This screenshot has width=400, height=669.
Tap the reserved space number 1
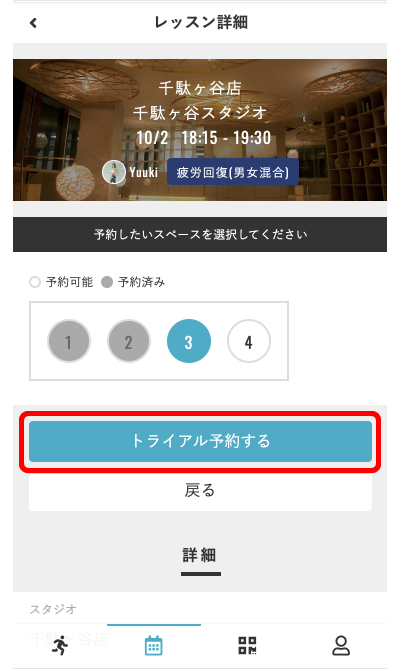(x=69, y=341)
